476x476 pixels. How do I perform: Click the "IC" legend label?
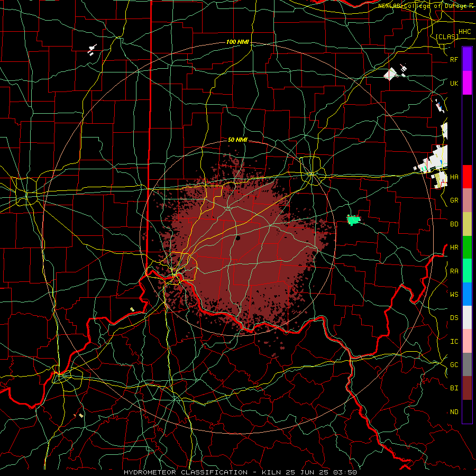pos(454,342)
